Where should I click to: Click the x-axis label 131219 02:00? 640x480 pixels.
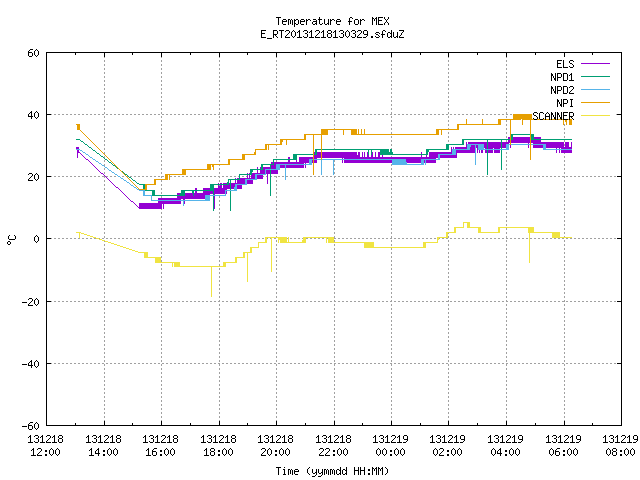pos(448,446)
